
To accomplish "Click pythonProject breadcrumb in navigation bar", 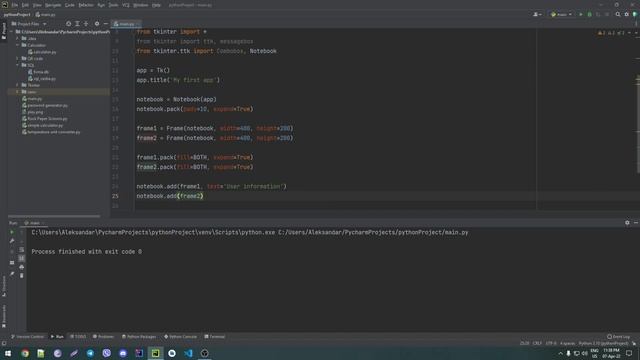I will (17, 14).
